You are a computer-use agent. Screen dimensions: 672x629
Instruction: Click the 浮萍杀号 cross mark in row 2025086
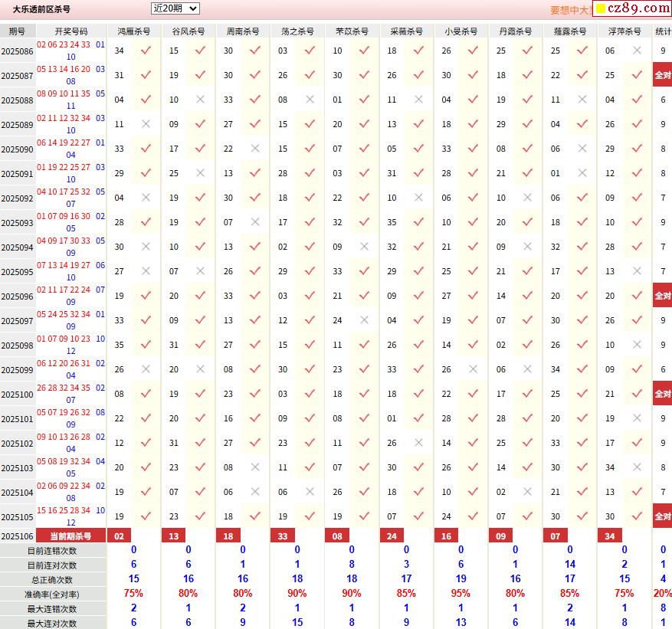point(637,51)
